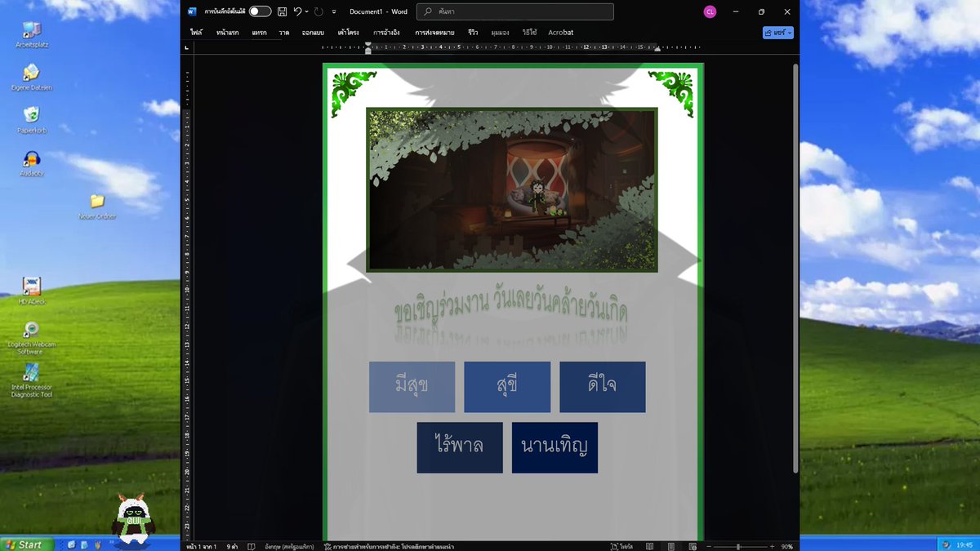Click the ดีใจ box
Image resolution: width=980 pixels, height=551 pixels.
tap(603, 387)
